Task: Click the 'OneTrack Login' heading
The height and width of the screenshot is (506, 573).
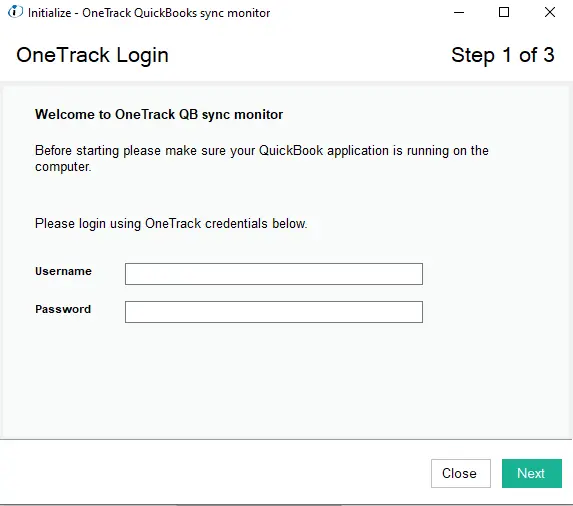Action: [92, 56]
